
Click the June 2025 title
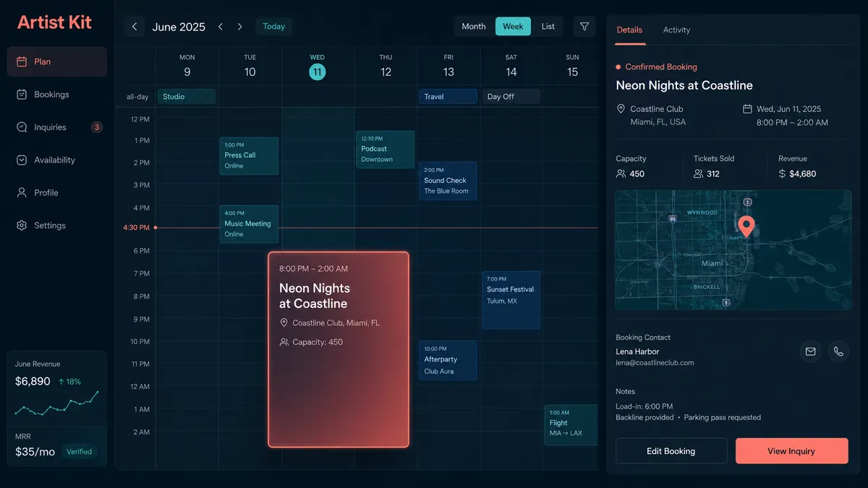point(179,27)
